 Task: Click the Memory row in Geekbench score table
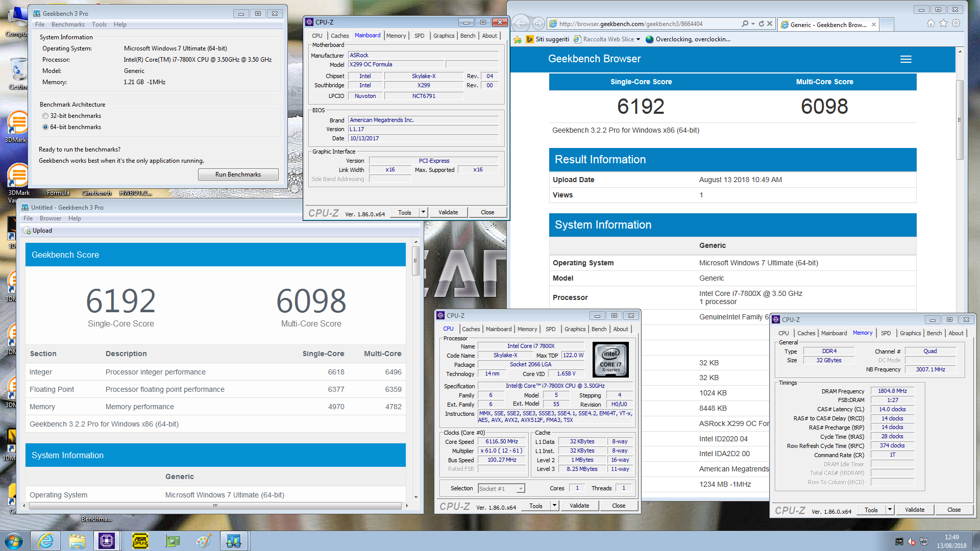pos(215,407)
